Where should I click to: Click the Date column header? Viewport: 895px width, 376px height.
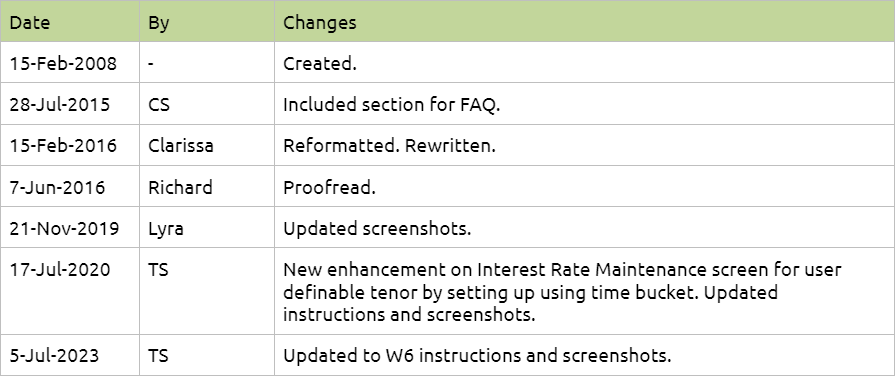pos(70,22)
